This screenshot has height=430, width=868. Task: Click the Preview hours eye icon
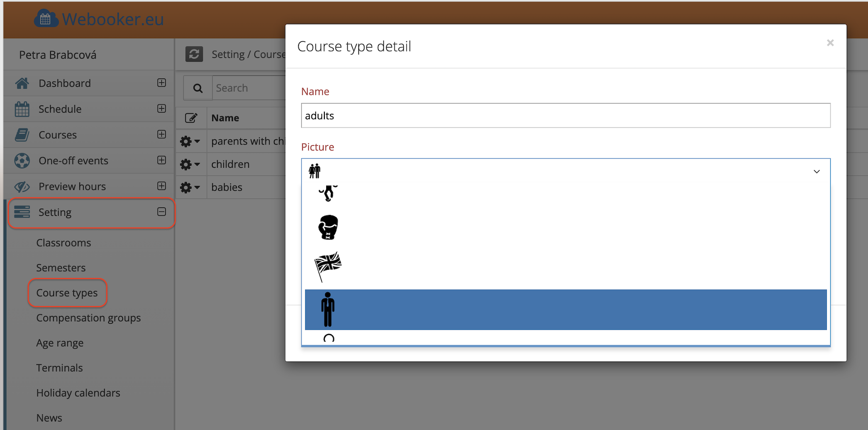[x=22, y=187]
